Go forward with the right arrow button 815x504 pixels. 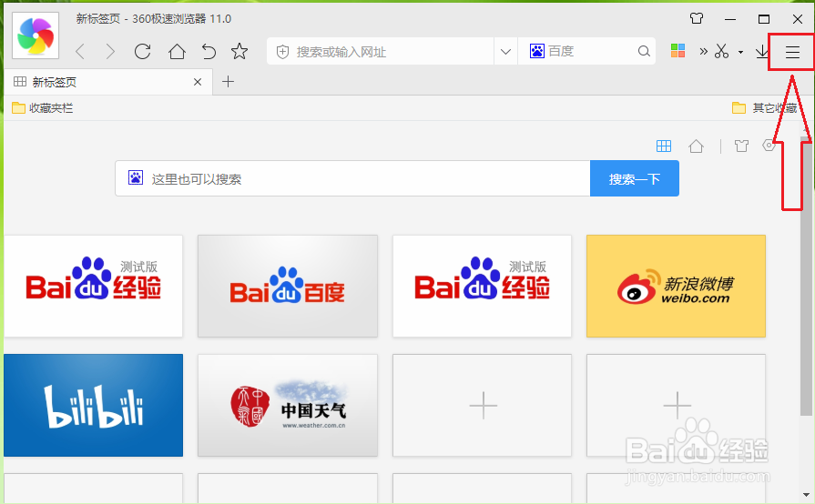[109, 51]
